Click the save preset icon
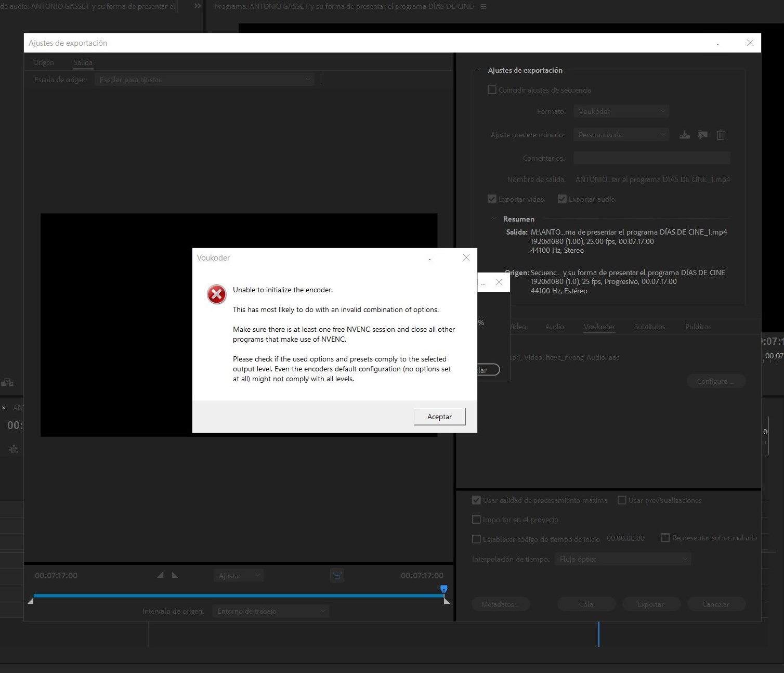Image resolution: width=784 pixels, height=673 pixels. [685, 135]
